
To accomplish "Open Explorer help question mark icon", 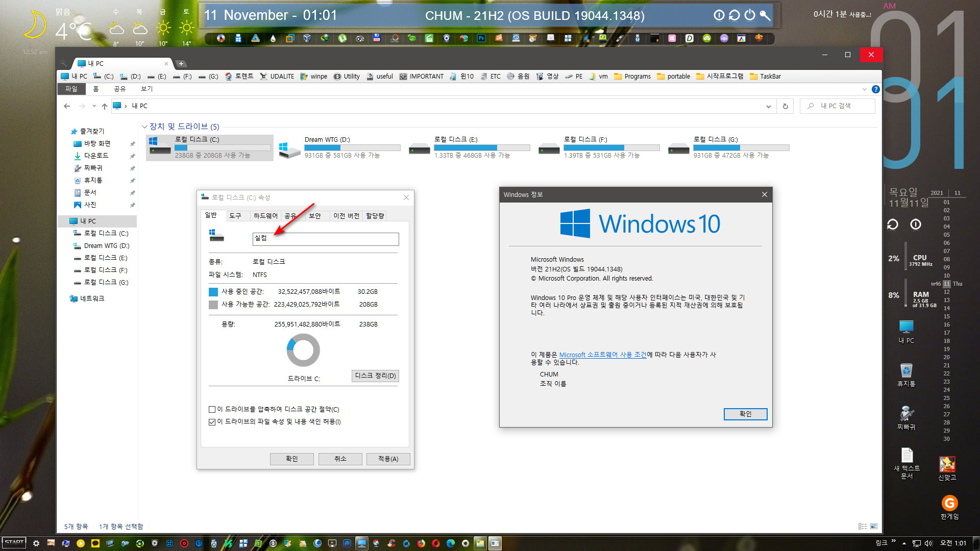I will point(876,89).
